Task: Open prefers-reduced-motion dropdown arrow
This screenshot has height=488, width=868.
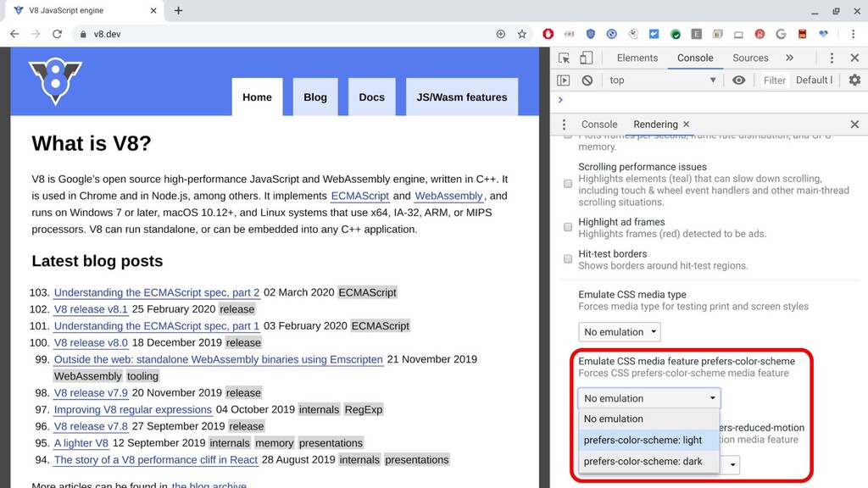Action: pyautogui.click(x=732, y=465)
